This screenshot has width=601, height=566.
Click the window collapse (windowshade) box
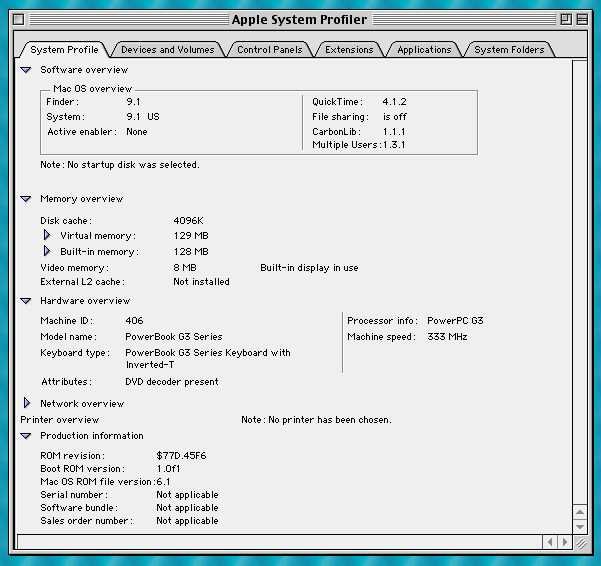pos(582,19)
